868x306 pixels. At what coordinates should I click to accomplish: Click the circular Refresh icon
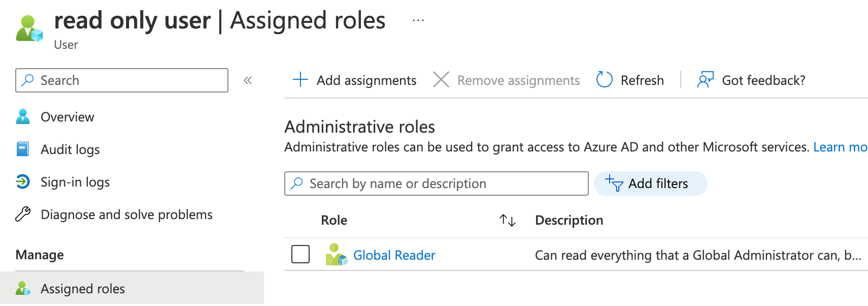pos(605,79)
